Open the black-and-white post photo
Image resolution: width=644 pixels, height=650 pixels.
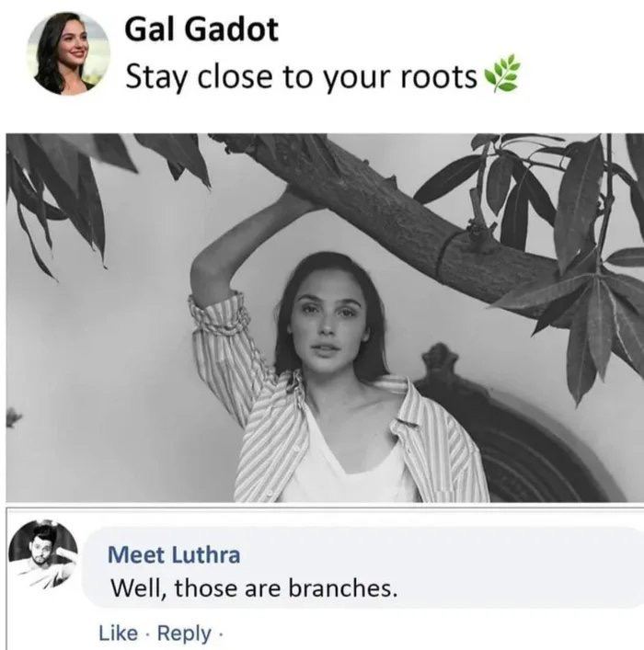pyautogui.click(x=325, y=317)
